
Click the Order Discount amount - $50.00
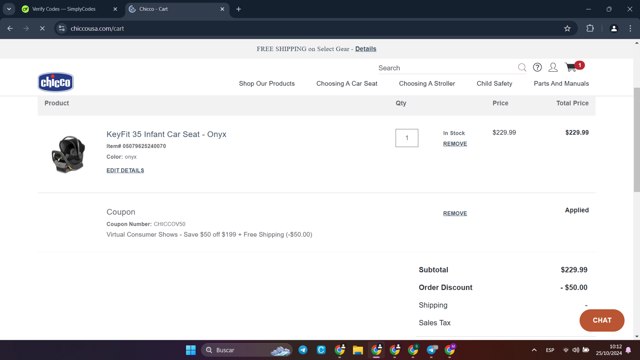[x=573, y=287]
